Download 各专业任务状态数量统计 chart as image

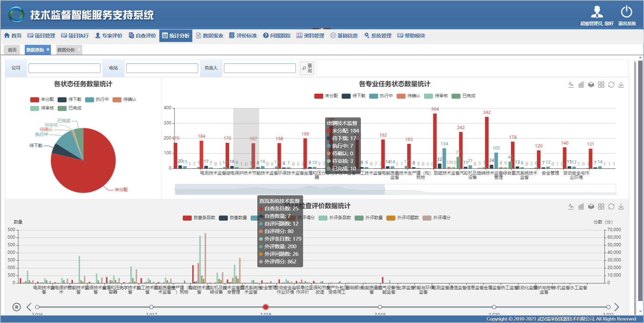(621, 85)
